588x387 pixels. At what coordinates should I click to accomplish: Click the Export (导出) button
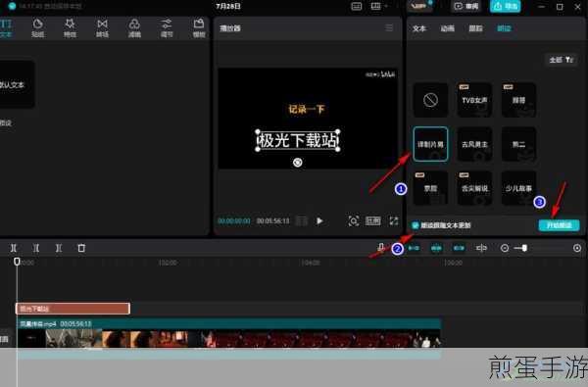pos(505,7)
